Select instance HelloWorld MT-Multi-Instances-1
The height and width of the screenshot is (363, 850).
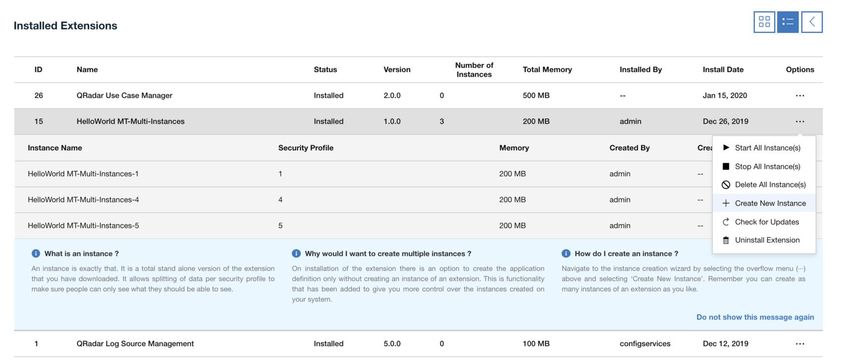83,174
